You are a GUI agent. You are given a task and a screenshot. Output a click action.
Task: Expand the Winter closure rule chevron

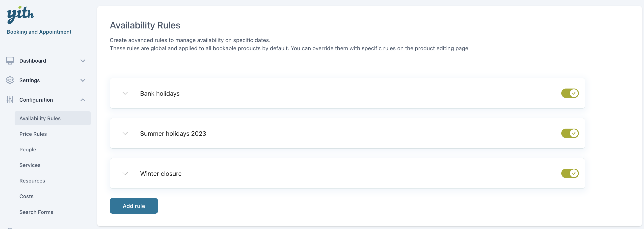click(125, 173)
